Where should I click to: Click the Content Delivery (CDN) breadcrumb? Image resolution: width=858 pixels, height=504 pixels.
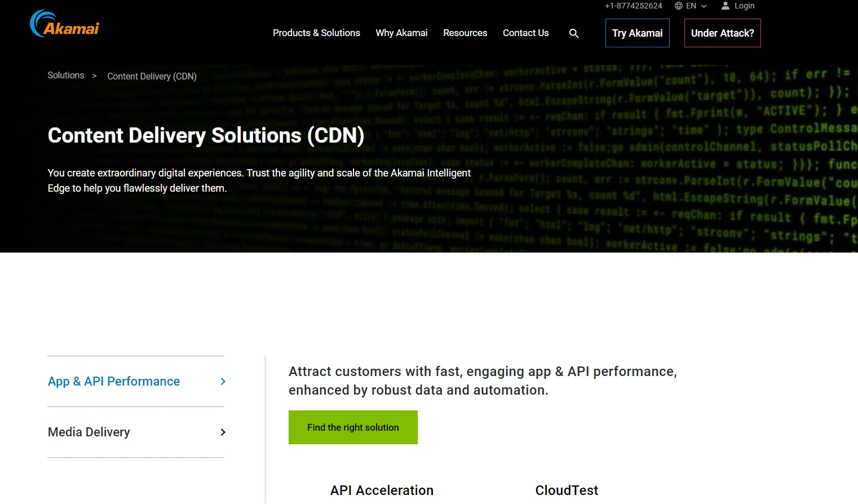point(152,76)
